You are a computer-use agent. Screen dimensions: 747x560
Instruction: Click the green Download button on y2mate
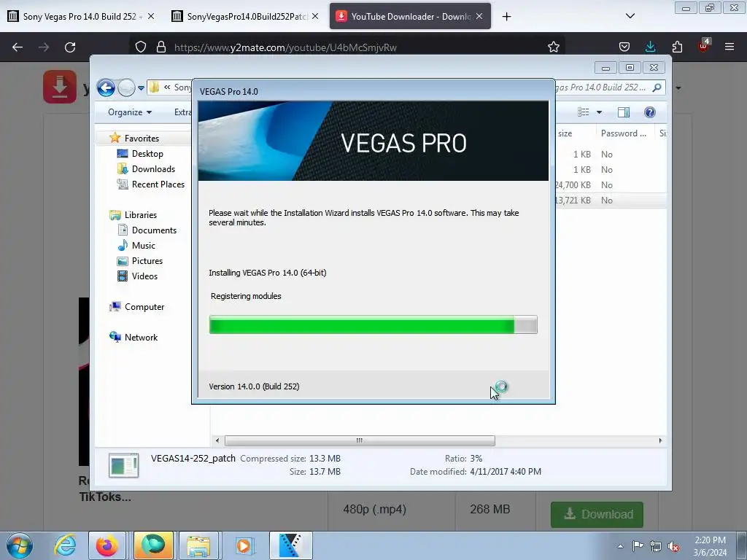click(x=597, y=514)
